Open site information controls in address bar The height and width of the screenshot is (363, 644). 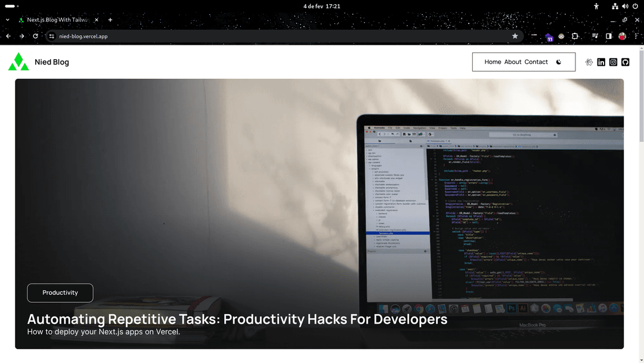point(52,36)
